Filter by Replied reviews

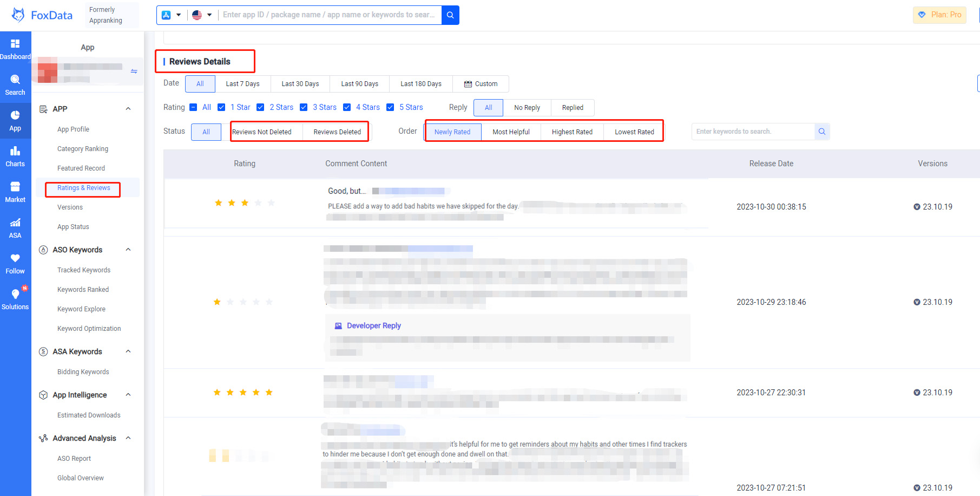pos(573,108)
